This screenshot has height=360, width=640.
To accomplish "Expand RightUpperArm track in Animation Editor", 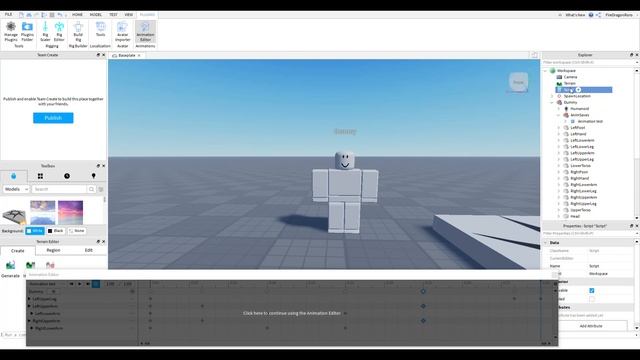I will tap(29, 321).
